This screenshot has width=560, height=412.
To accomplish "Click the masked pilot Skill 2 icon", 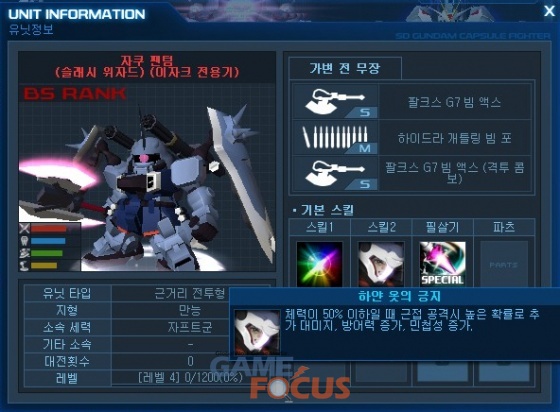I will (381, 264).
